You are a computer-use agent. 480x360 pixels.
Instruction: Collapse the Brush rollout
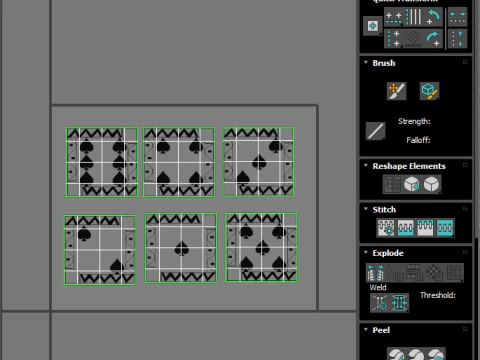(366, 63)
